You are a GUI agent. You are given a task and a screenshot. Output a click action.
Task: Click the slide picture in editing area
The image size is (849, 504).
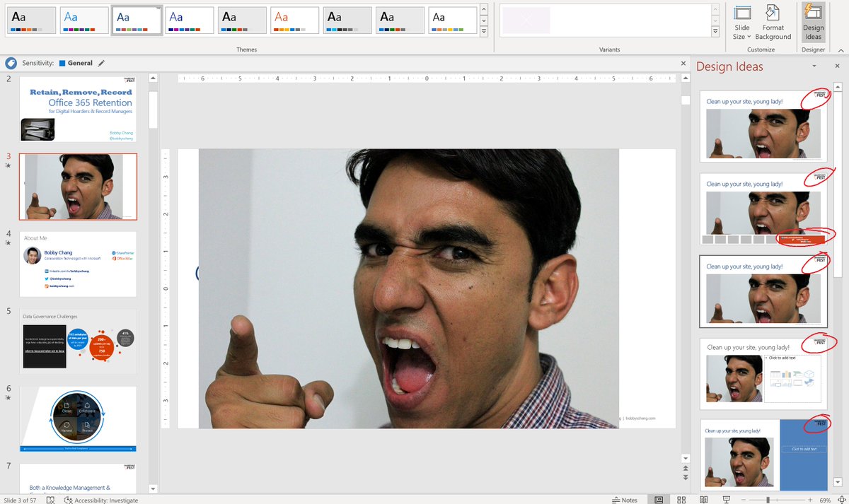[x=409, y=288]
